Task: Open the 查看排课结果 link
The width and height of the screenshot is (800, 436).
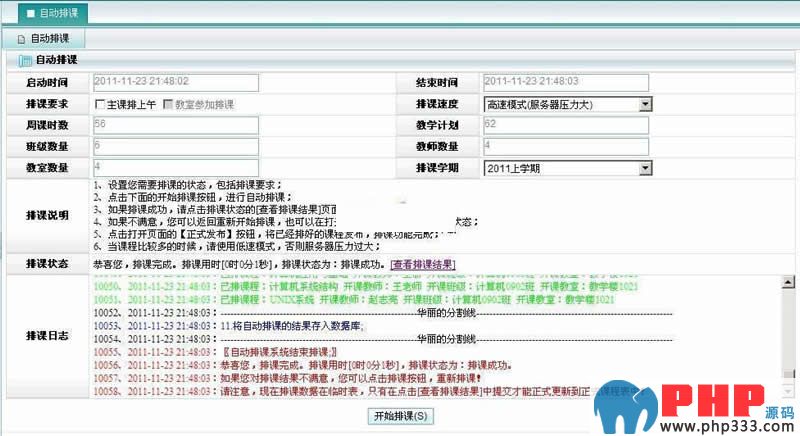Action: tap(423, 265)
